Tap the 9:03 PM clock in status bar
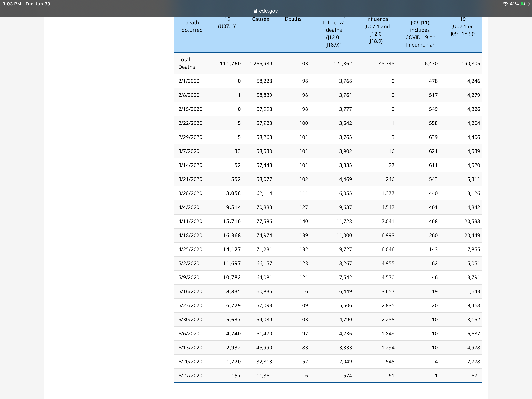This screenshot has width=532, height=399. pyautogui.click(x=12, y=4)
